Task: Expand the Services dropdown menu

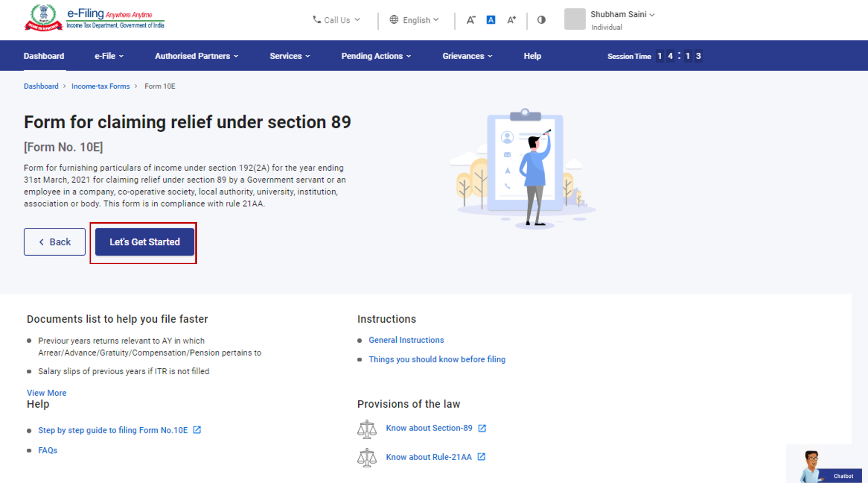Action: 289,56
